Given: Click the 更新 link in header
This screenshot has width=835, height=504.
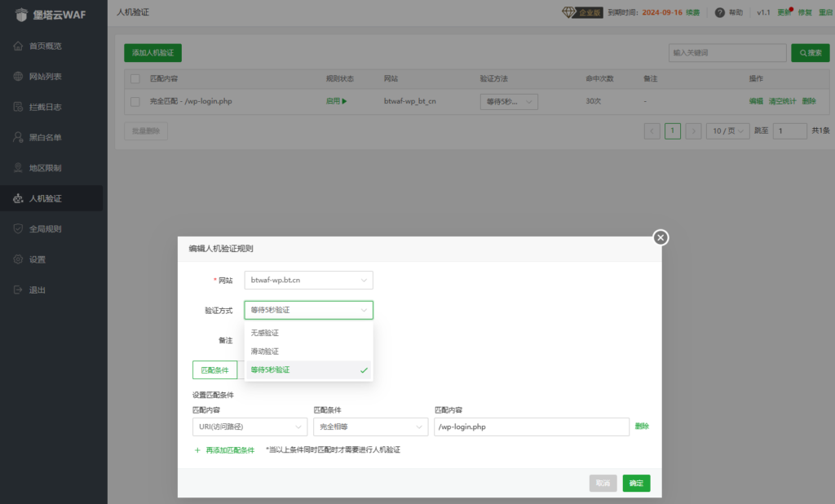Looking at the screenshot, I should 784,12.
